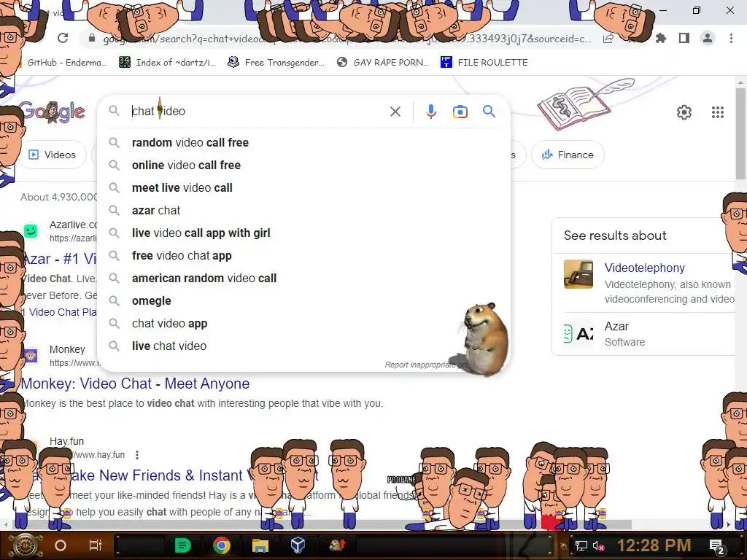Image resolution: width=747 pixels, height=560 pixels.
Task: Open the FILE ROULETTE bookmark
Action: point(484,63)
